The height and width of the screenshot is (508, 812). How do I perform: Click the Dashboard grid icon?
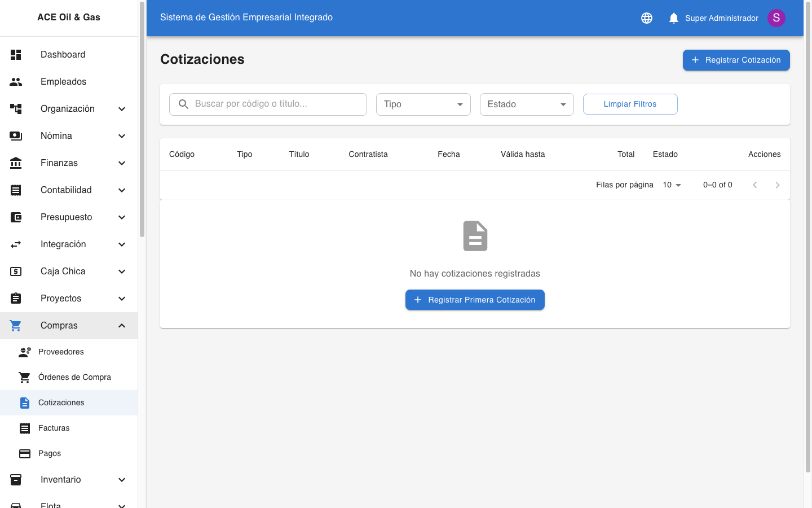pos(16,55)
